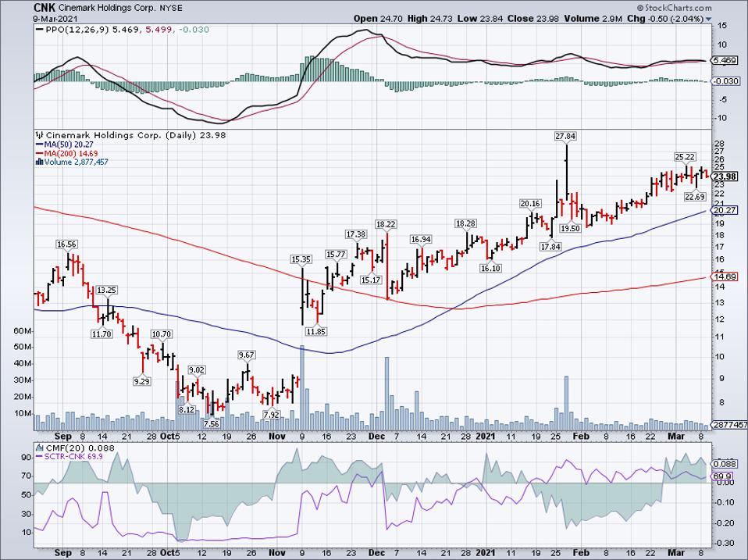Click the CNK ticker symbol heading
The height and width of the screenshot is (560, 748).
44,8
